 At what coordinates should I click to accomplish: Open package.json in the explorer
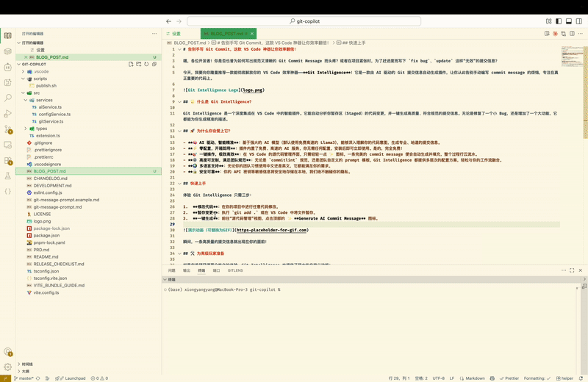pos(46,235)
